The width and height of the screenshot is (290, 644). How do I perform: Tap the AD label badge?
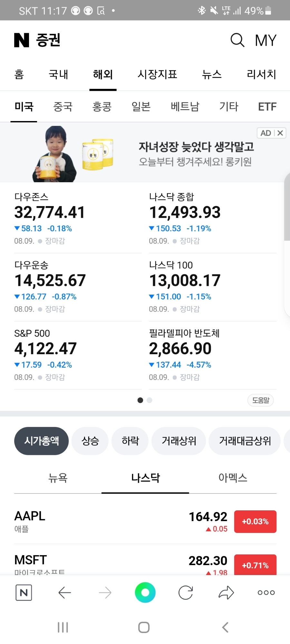[x=266, y=133]
